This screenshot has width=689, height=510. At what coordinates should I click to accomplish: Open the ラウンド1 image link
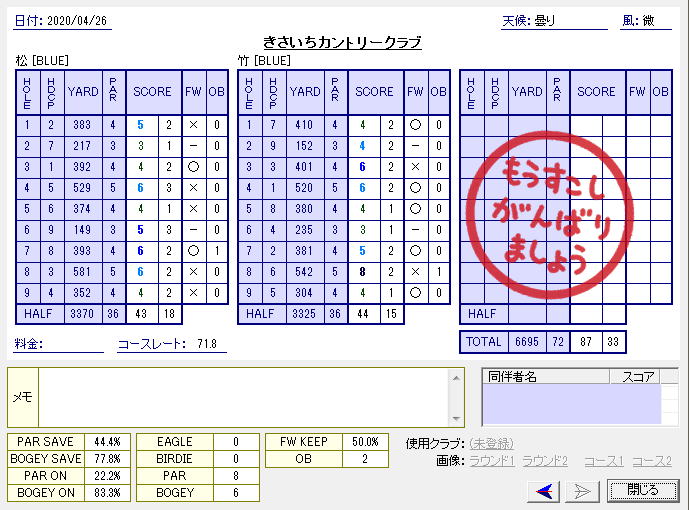pyautogui.click(x=494, y=461)
